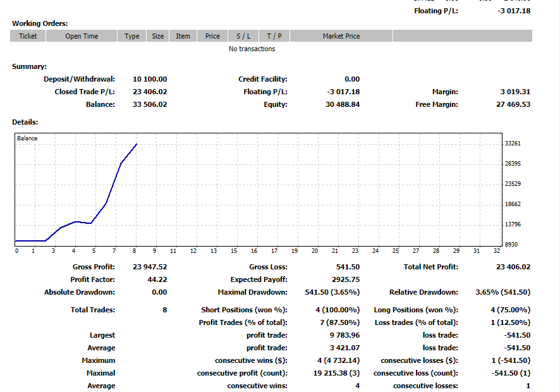Click Credit Facility value 0.00

coord(352,79)
